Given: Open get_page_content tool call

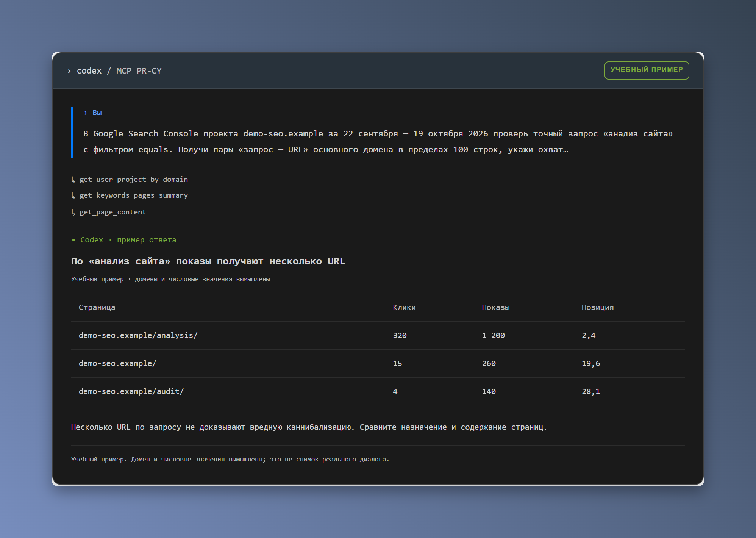Looking at the screenshot, I should point(113,212).
